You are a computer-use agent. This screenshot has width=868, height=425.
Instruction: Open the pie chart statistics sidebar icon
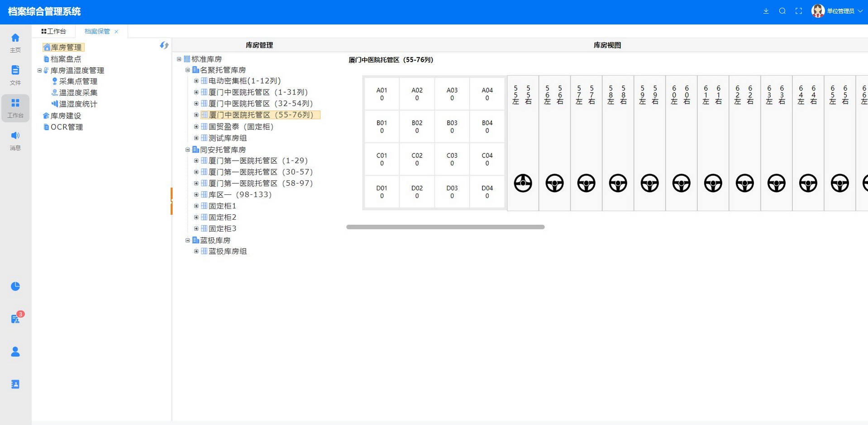15,286
